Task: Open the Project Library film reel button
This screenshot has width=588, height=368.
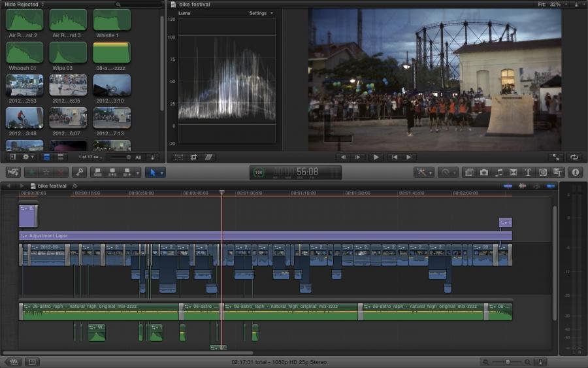Action: click(x=13, y=361)
